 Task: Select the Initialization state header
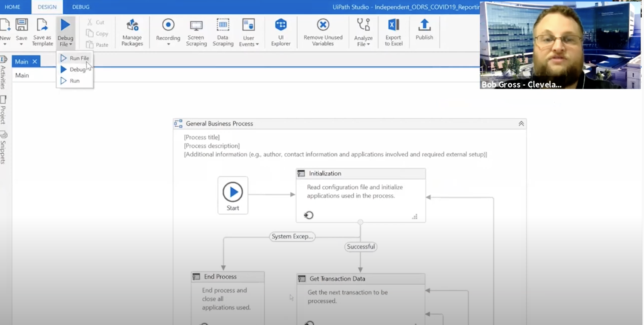click(x=361, y=173)
